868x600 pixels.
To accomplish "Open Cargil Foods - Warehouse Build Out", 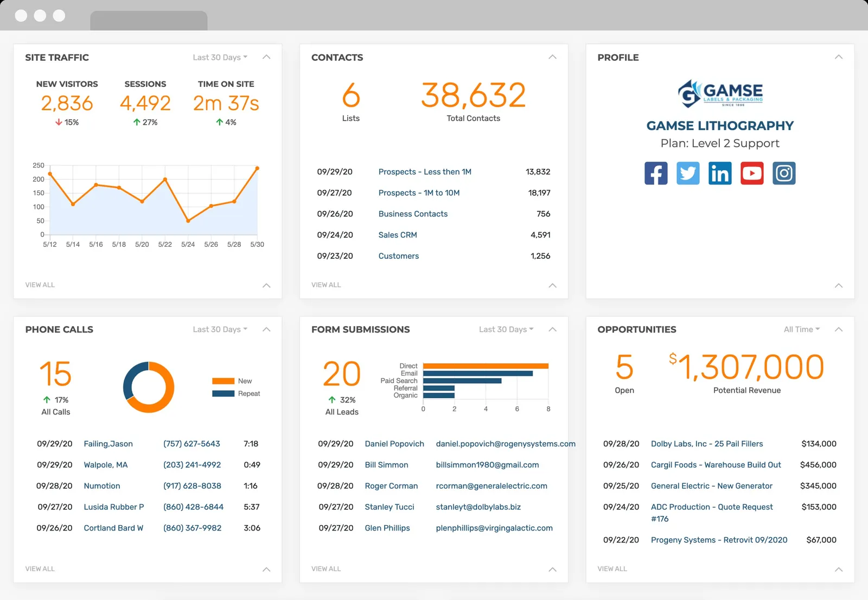I will pyautogui.click(x=716, y=465).
